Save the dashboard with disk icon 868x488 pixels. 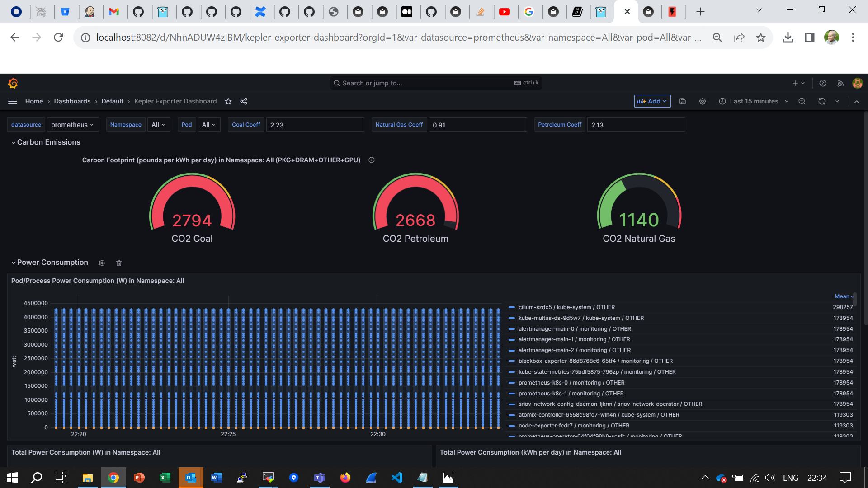[x=683, y=101]
